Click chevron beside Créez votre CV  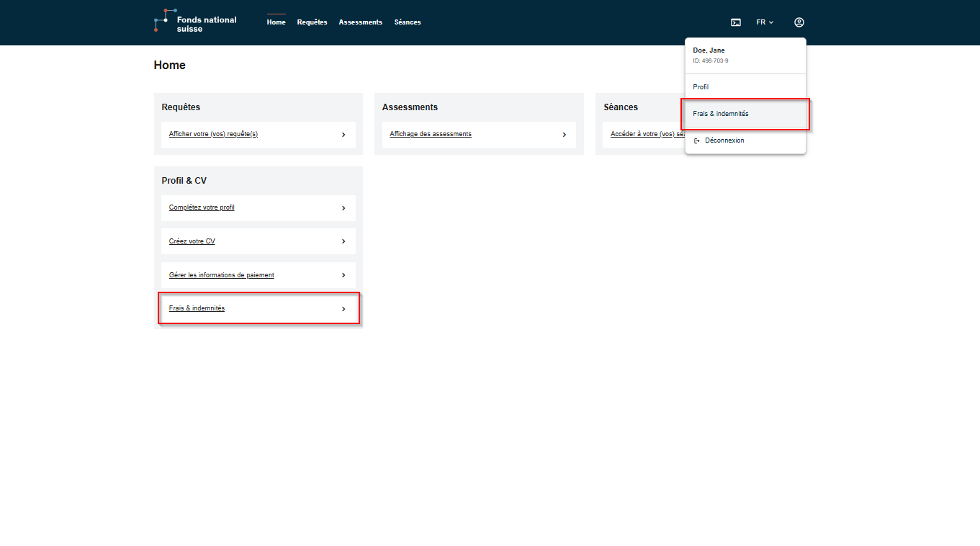tap(343, 241)
